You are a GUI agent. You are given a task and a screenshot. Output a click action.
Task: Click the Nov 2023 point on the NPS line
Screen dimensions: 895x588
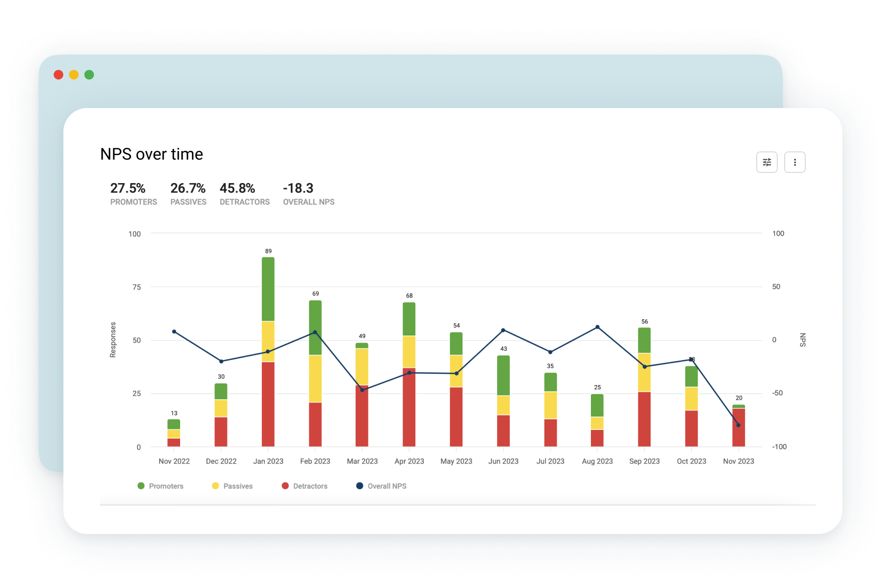(x=738, y=424)
